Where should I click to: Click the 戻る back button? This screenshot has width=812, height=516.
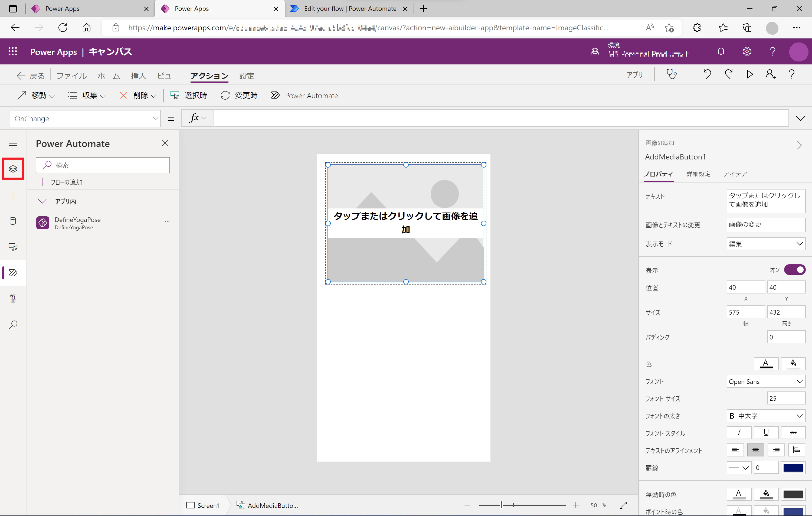31,76
